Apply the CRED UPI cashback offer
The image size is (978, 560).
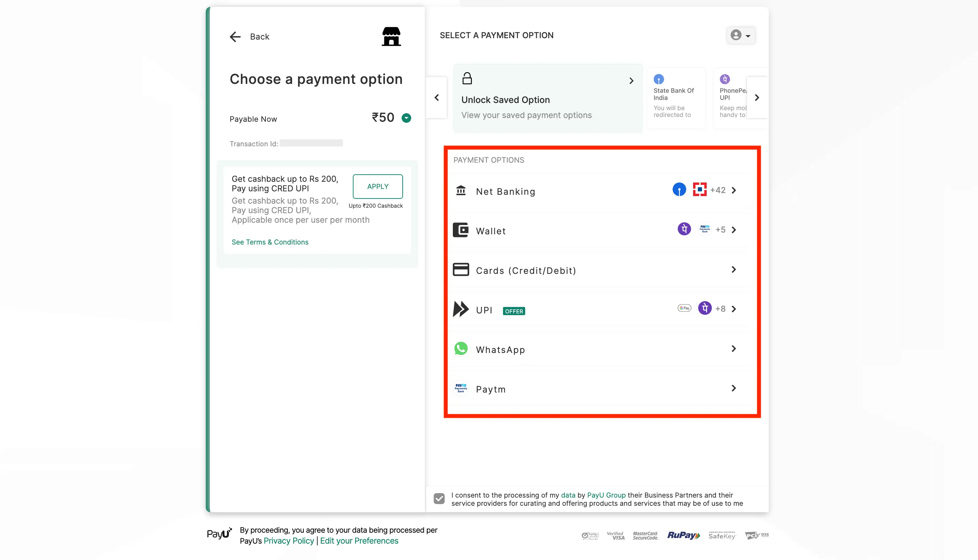pyautogui.click(x=378, y=186)
